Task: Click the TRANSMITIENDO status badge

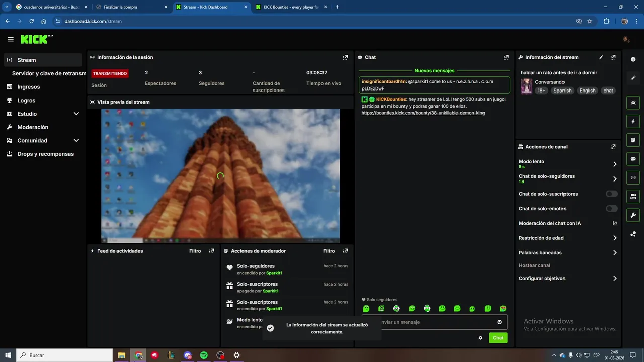Action: (x=110, y=73)
